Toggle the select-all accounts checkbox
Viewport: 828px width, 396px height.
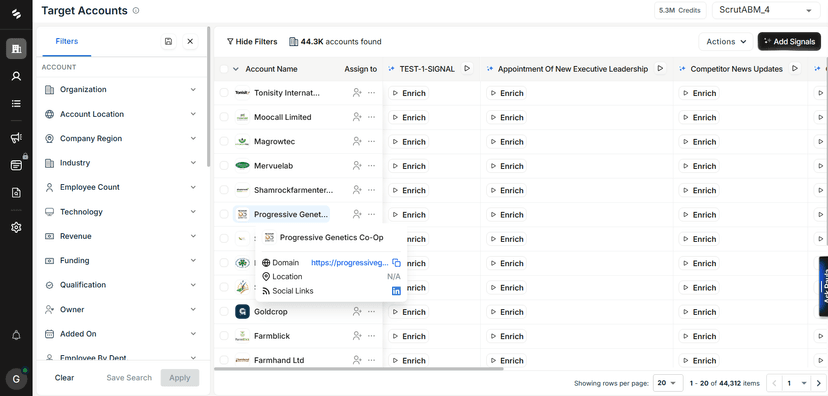point(224,69)
